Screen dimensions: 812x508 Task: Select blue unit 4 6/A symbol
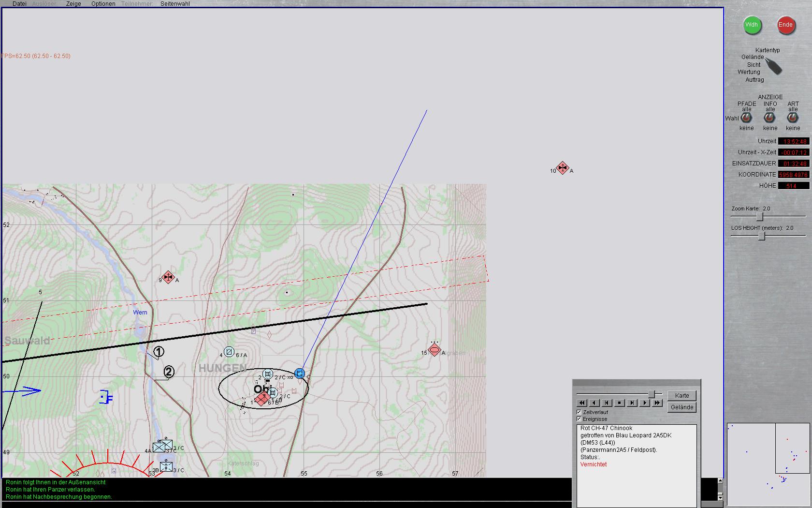[229, 352]
